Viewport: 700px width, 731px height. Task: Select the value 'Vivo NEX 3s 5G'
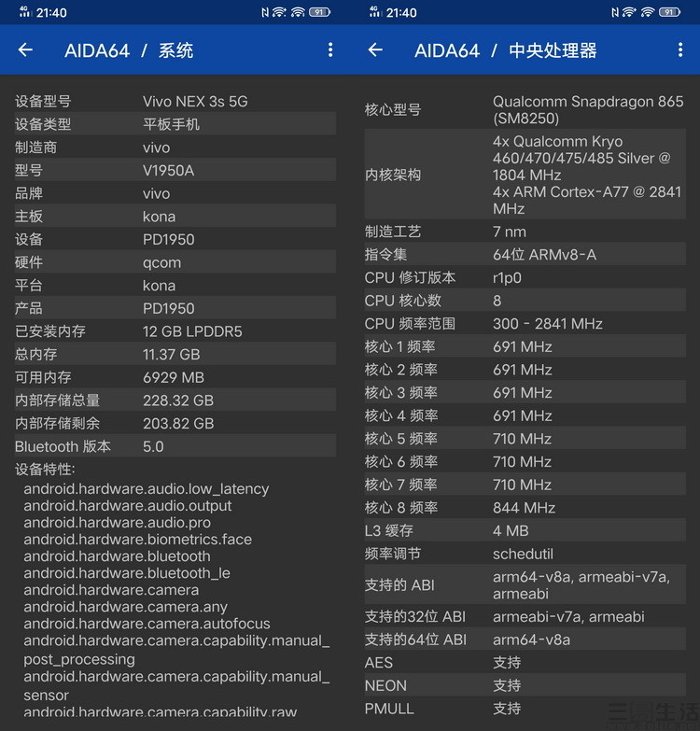pyautogui.click(x=195, y=101)
